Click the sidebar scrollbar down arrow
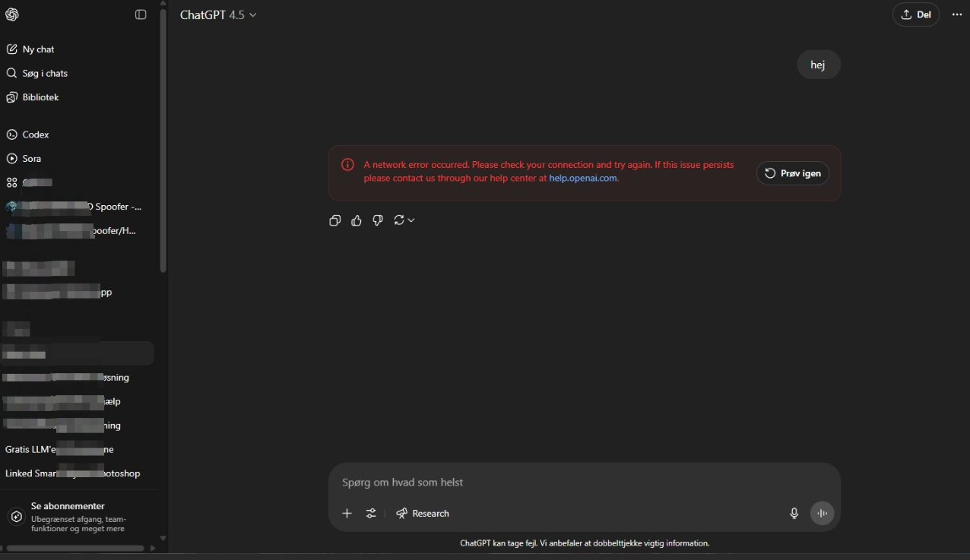970x560 pixels. coord(163,538)
